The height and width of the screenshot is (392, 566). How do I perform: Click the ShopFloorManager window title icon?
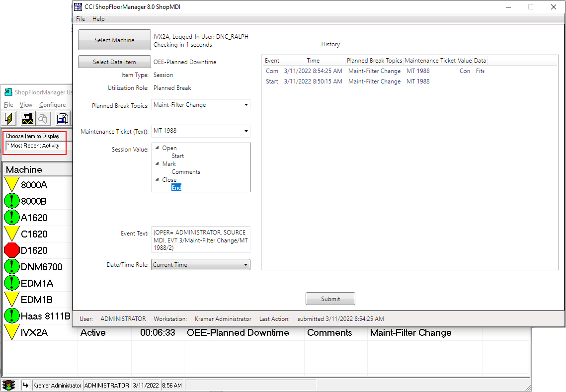tap(8, 92)
